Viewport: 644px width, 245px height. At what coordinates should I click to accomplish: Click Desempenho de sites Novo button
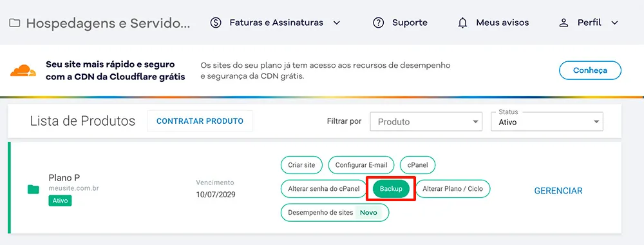pyautogui.click(x=335, y=213)
